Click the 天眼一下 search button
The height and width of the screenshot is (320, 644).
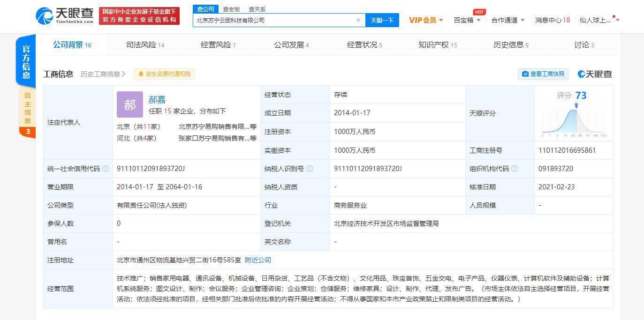point(382,20)
